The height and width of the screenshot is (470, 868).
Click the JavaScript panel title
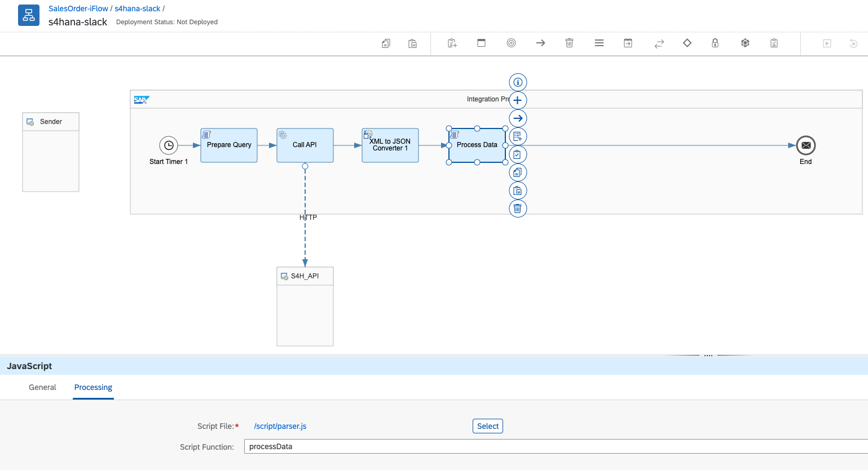(x=29, y=366)
